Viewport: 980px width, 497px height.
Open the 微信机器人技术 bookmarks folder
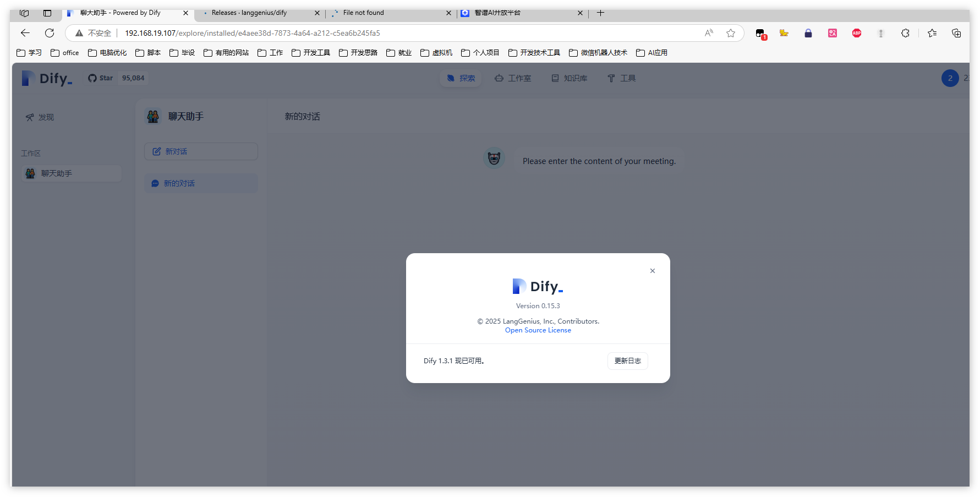(x=598, y=53)
